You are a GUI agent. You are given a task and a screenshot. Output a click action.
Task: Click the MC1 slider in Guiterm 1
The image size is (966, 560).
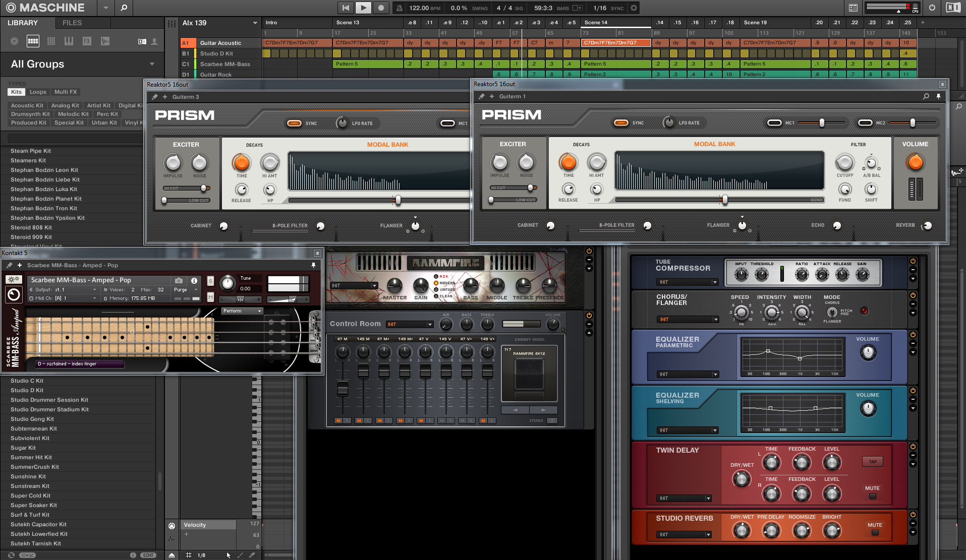(x=821, y=123)
